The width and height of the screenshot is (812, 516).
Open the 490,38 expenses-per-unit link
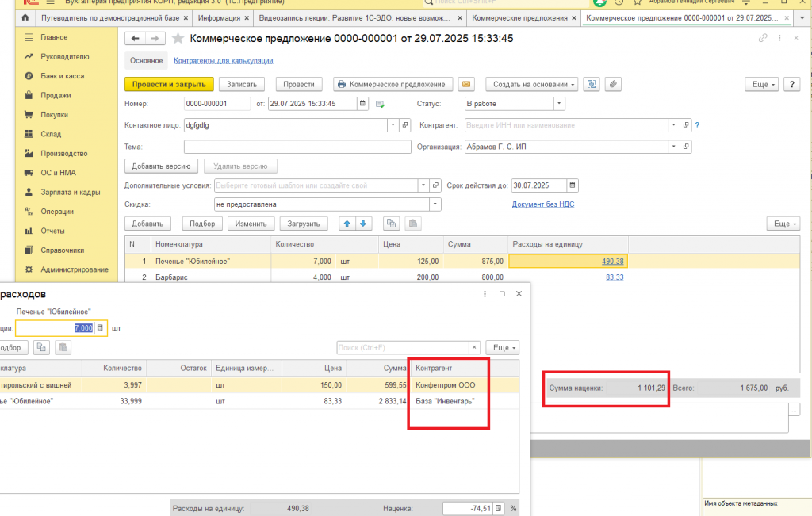(613, 262)
